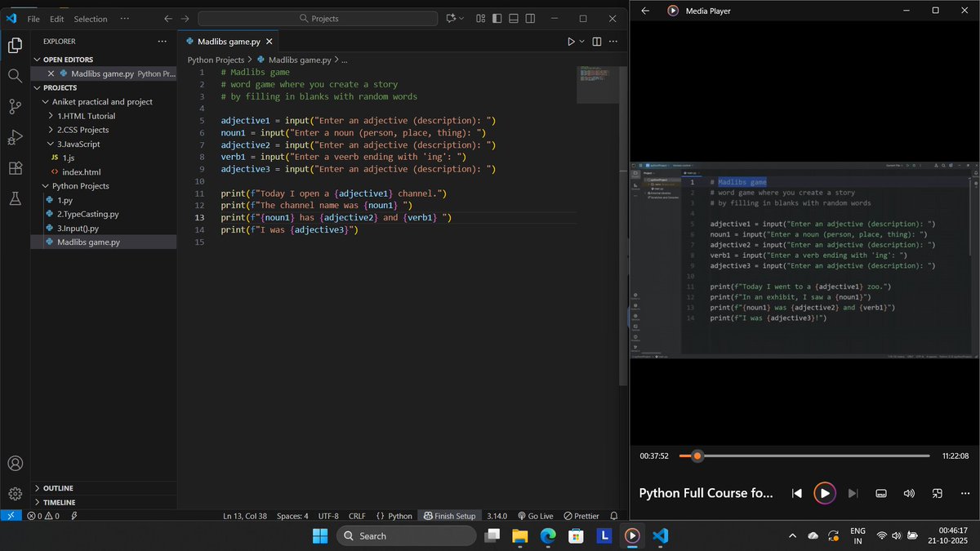
Task: Click Python Projects in the breadcrumb
Action: [x=216, y=60]
